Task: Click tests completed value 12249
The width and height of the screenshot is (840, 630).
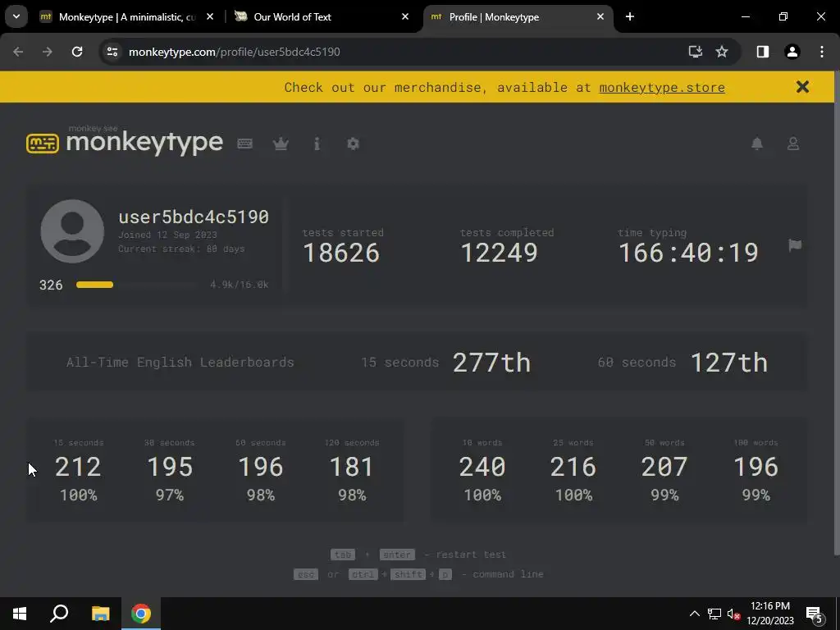Action: (499, 253)
